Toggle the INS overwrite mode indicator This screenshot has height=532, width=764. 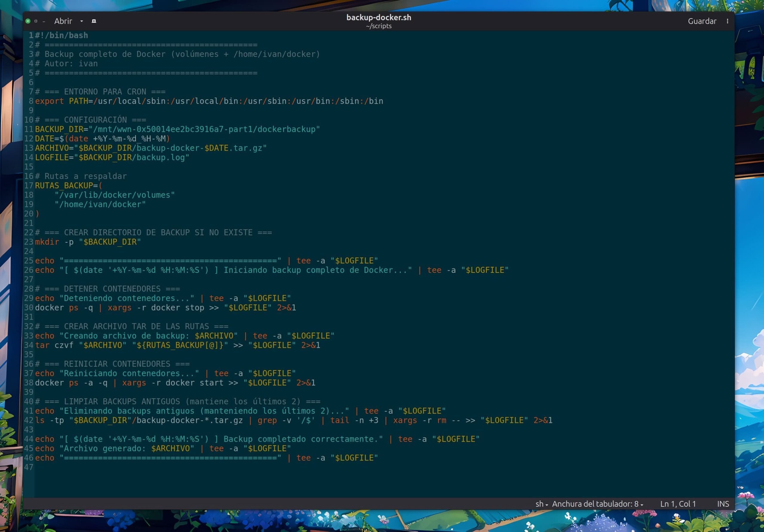(723, 504)
